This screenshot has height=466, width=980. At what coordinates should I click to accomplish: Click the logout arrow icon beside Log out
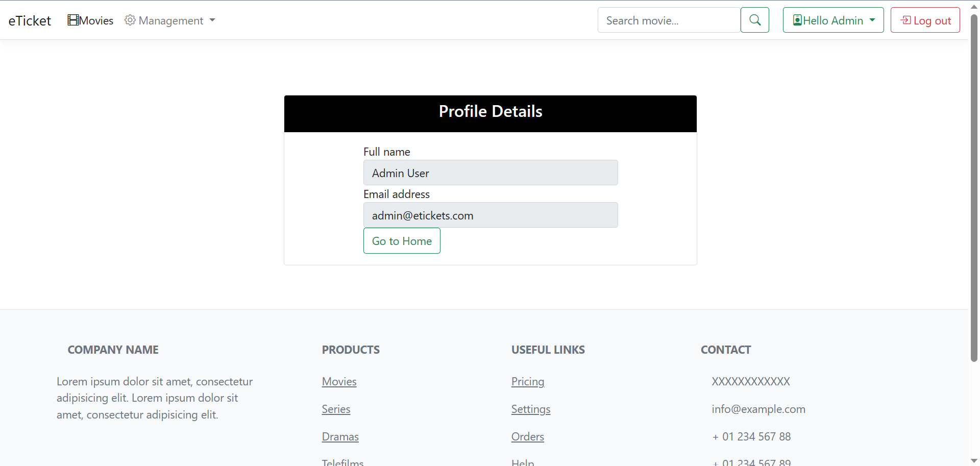click(906, 20)
